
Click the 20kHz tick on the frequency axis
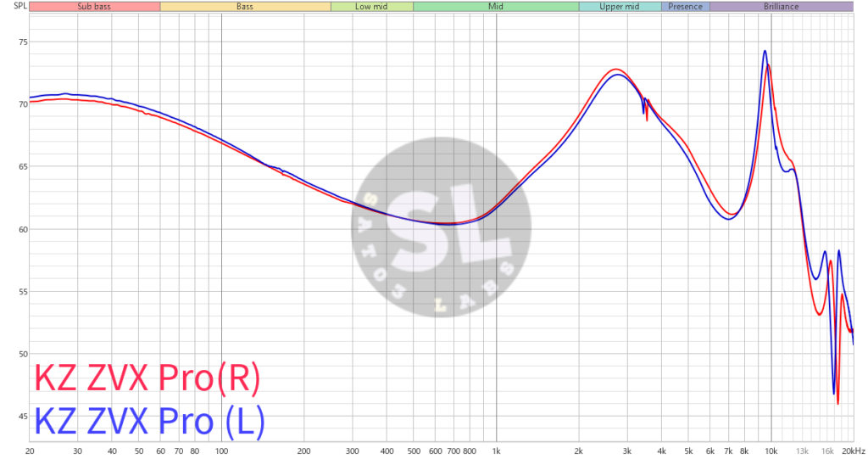pos(853,451)
